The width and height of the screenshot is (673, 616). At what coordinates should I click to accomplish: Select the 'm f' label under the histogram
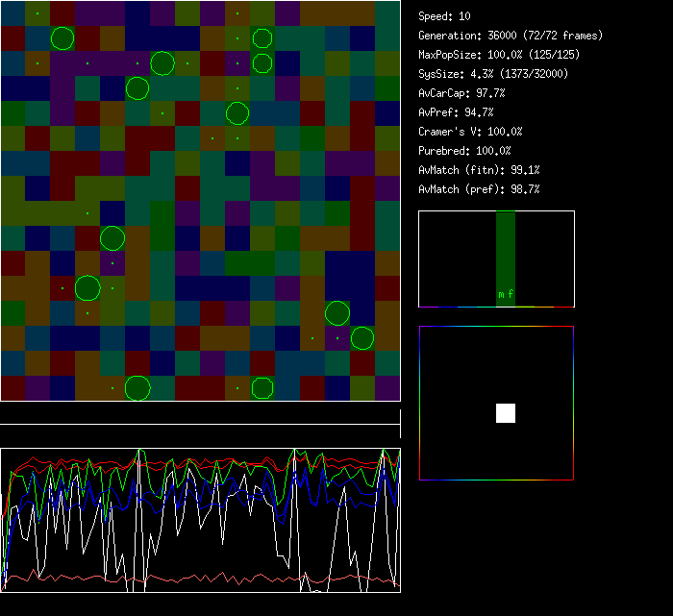[506, 295]
